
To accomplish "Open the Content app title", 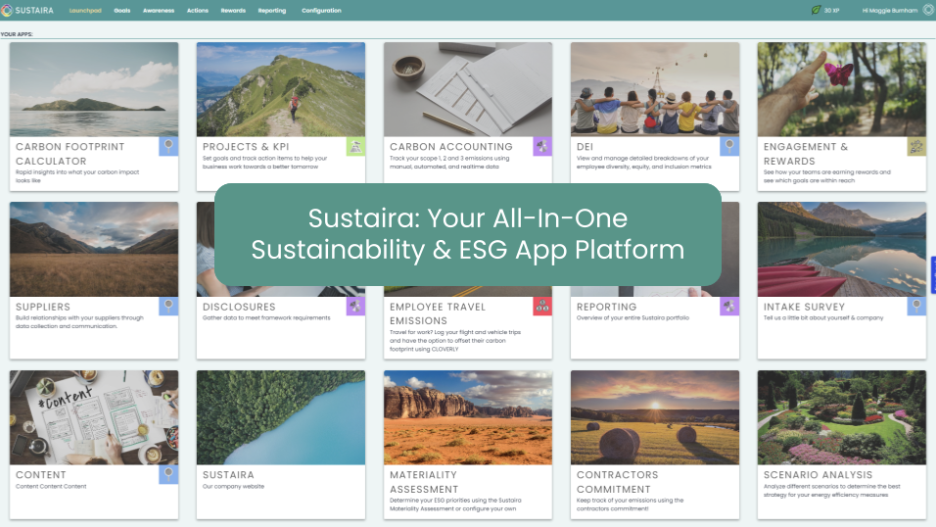I will click(41, 475).
